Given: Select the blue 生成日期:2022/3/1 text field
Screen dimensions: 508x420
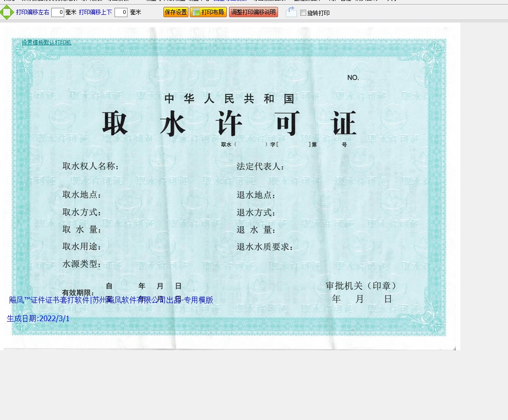Looking at the screenshot, I should (38, 318).
